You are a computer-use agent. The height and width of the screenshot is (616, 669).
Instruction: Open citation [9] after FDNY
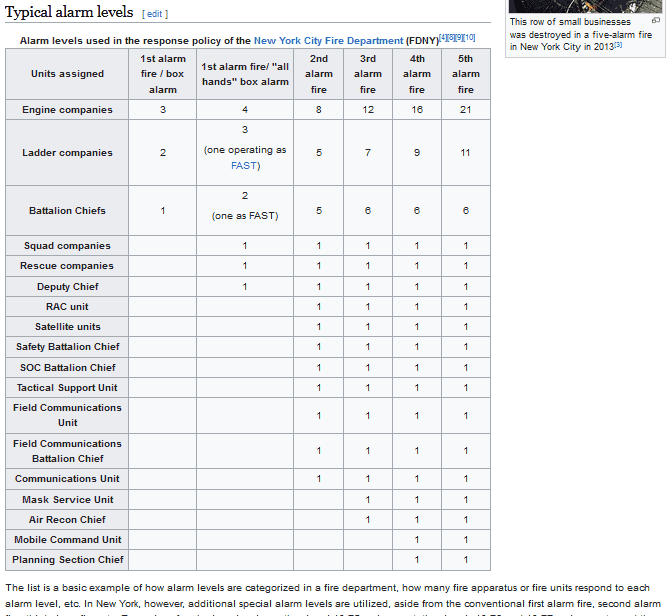(x=459, y=38)
